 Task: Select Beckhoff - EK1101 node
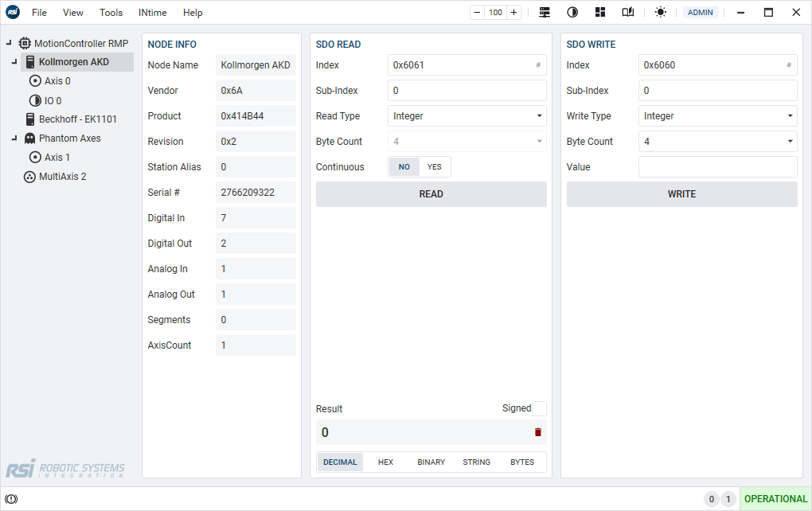point(78,119)
